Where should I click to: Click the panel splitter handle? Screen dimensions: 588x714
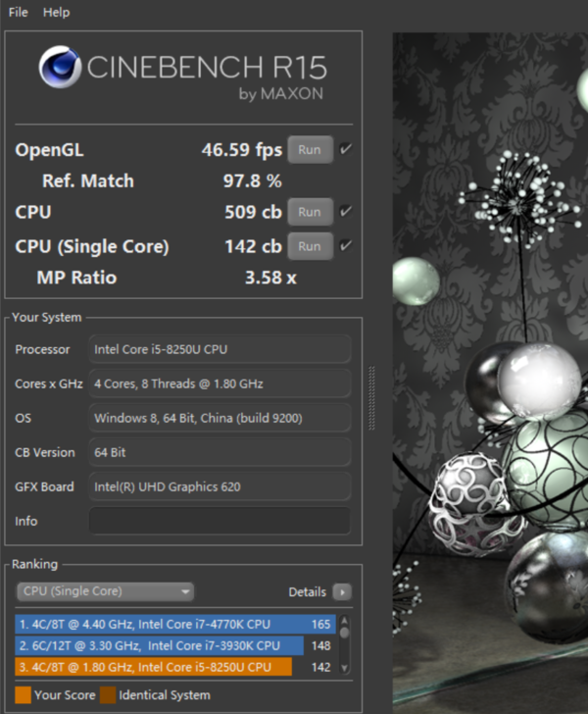coord(371,397)
